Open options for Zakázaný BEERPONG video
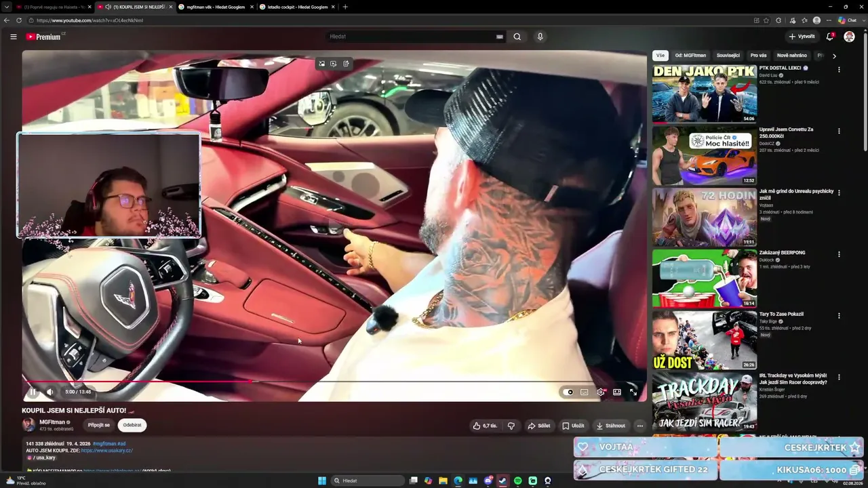Viewport: 868px width, 488px height. (839, 254)
